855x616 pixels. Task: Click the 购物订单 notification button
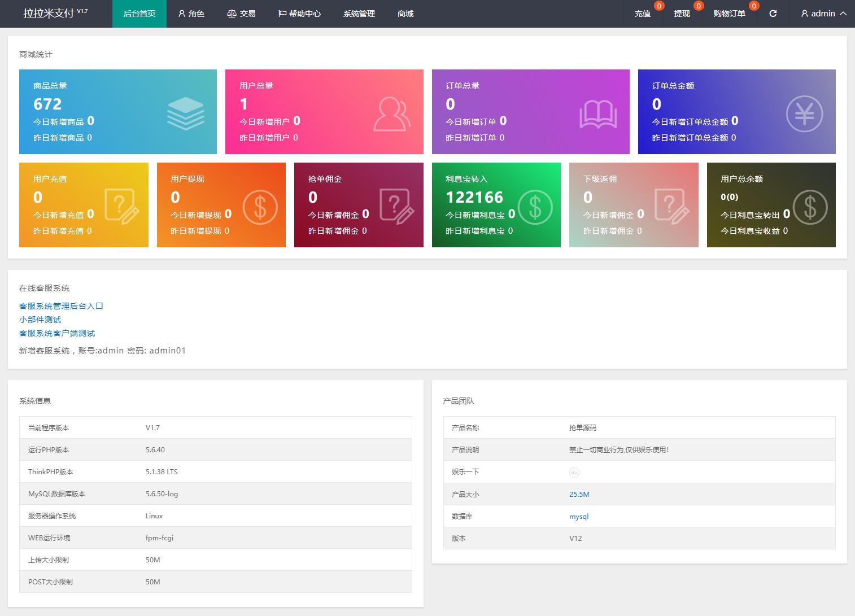(729, 14)
